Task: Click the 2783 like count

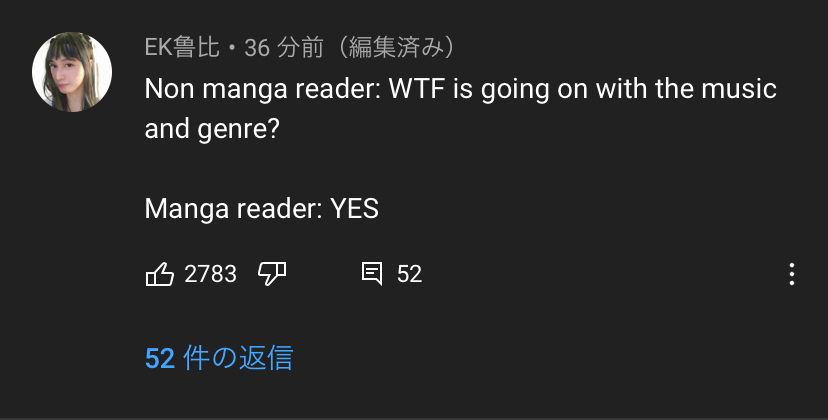Action: click(210, 274)
